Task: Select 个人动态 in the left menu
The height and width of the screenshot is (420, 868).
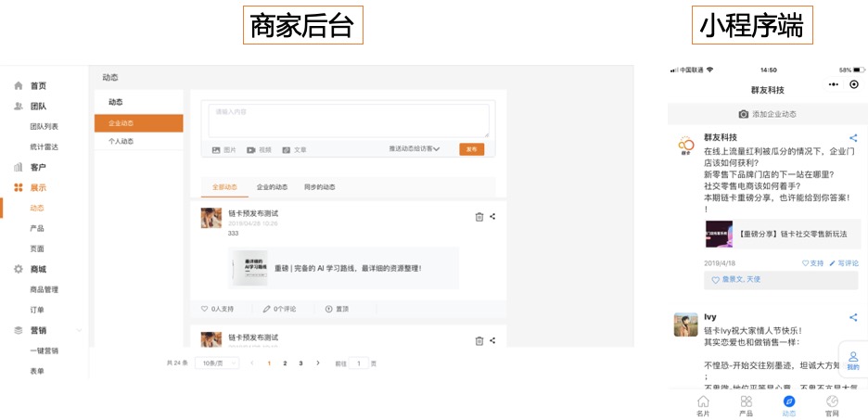Action: (x=121, y=142)
